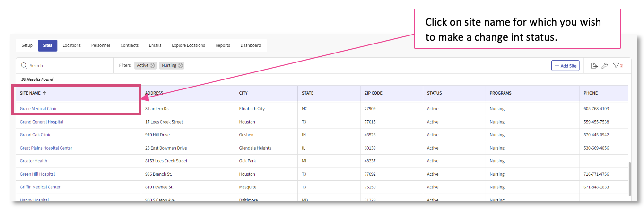Switch to Explore Locations tab
The image size is (644, 212).
(188, 45)
